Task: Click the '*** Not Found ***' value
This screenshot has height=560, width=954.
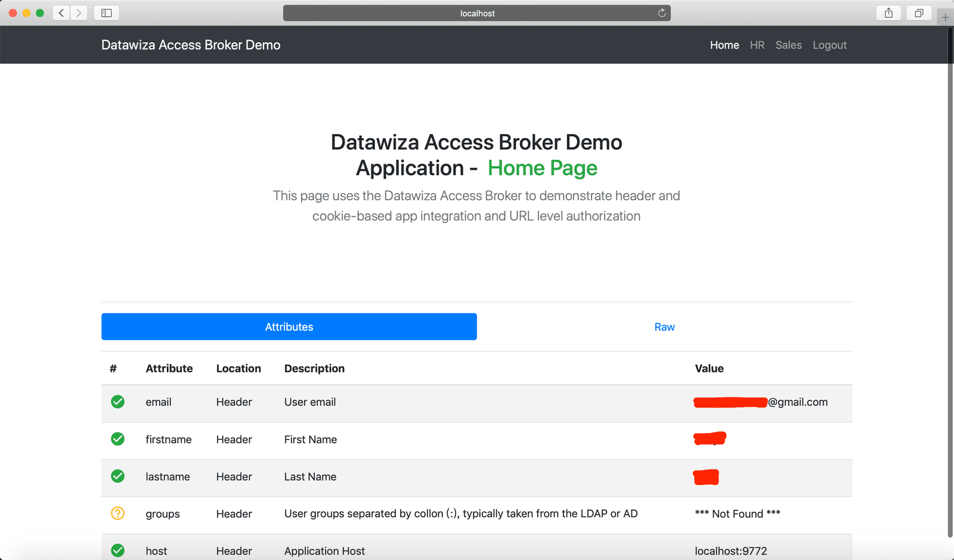Action: (738, 514)
